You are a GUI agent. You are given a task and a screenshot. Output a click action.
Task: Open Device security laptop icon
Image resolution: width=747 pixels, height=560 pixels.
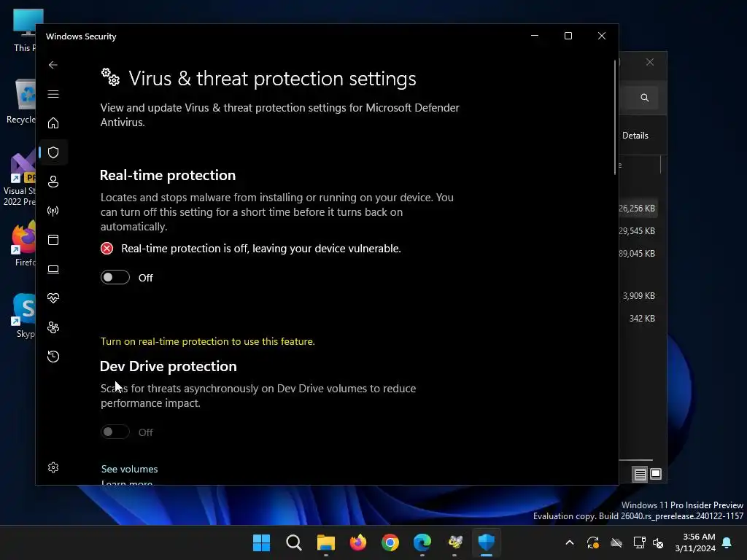click(53, 269)
